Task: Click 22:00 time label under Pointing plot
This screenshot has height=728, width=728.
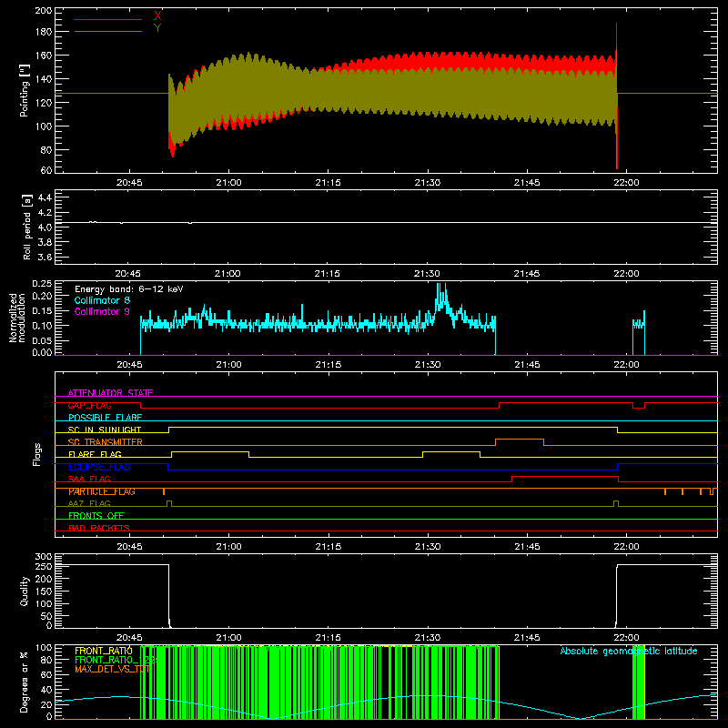Action: 626,183
